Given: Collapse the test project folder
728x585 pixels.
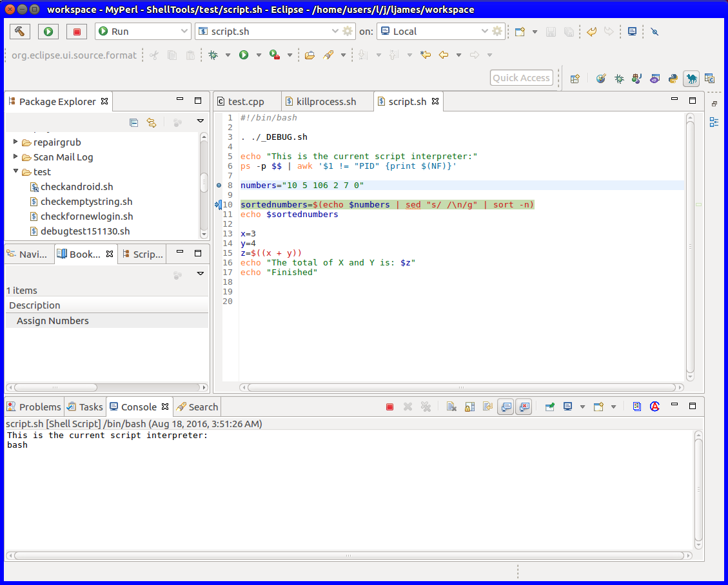Looking at the screenshot, I should [x=15, y=171].
